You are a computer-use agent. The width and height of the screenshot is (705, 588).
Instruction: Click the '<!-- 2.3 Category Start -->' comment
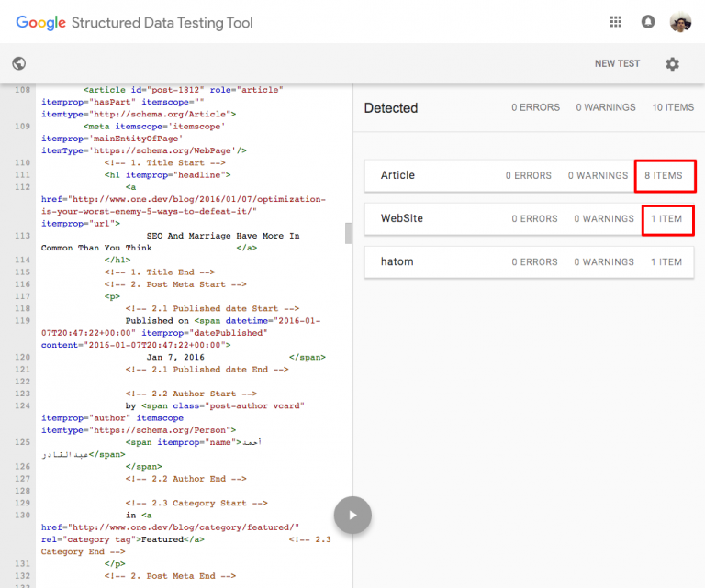196,503
